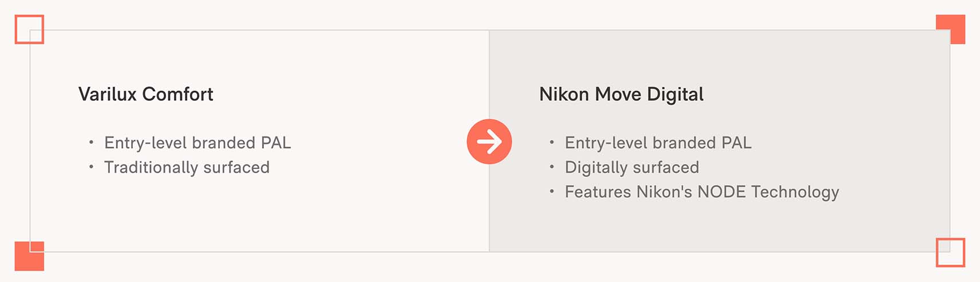980x282 pixels.
Task: Click the orange arrow circle icon
Action: click(489, 142)
